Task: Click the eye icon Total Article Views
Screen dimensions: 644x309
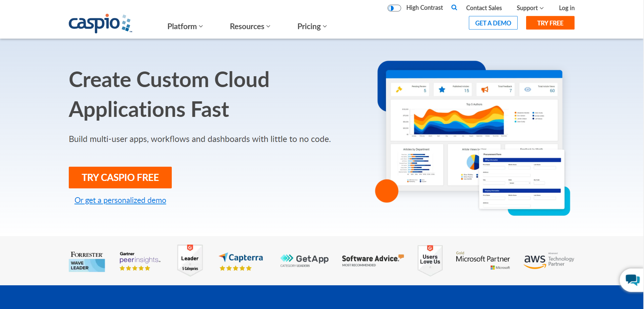Action: coord(527,89)
